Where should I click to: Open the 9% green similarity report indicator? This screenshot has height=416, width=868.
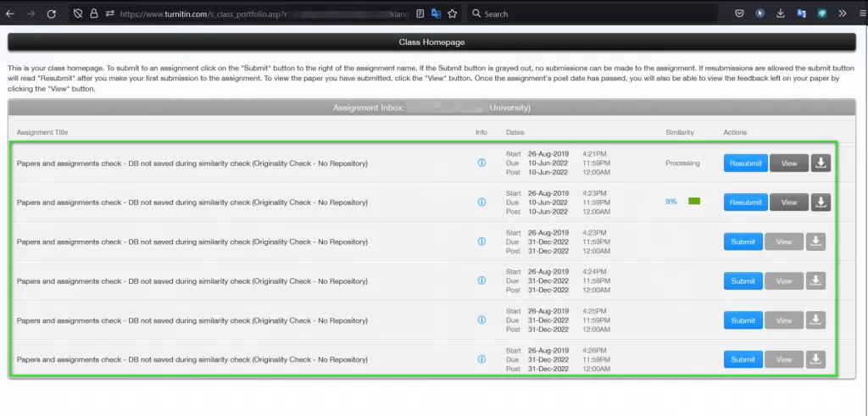[694, 202]
